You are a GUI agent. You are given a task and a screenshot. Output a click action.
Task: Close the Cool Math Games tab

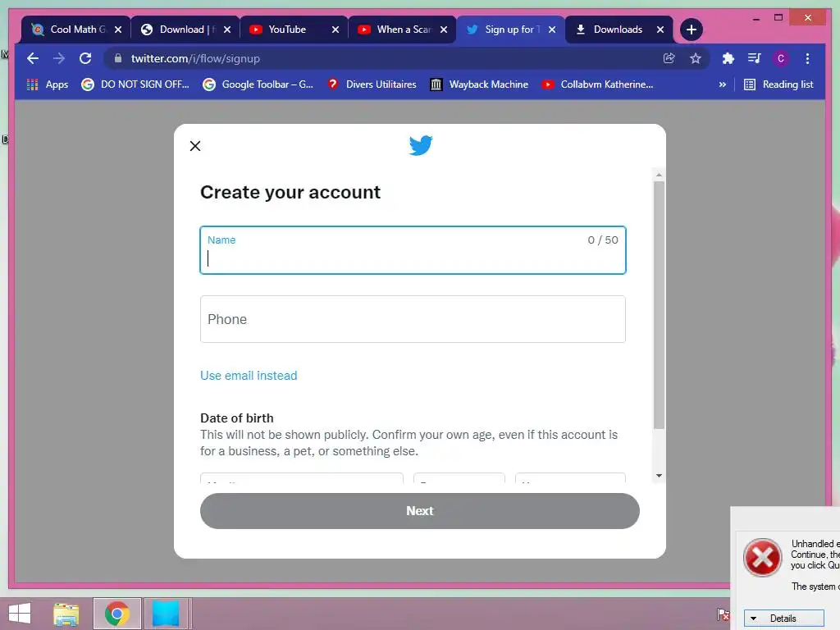118,30
